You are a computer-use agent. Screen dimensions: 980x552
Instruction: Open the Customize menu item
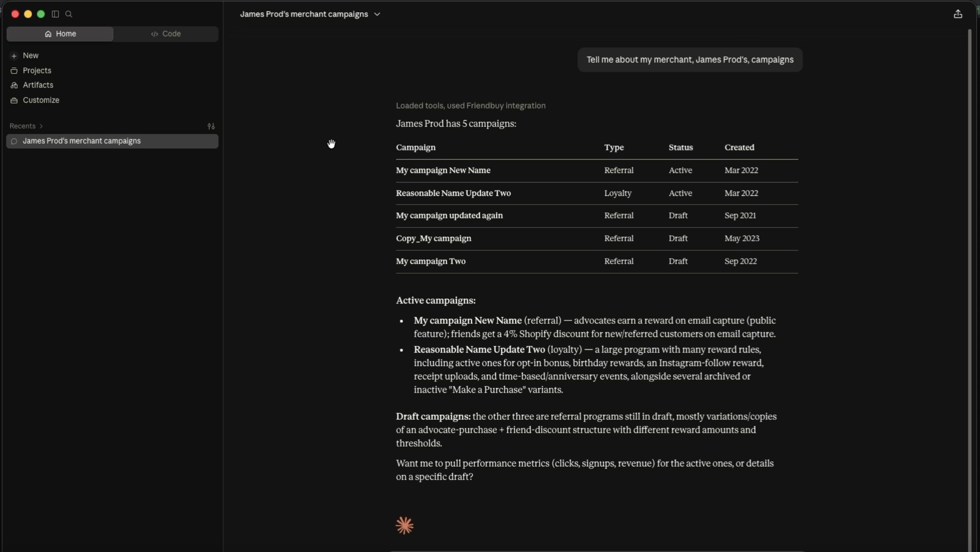tap(41, 100)
